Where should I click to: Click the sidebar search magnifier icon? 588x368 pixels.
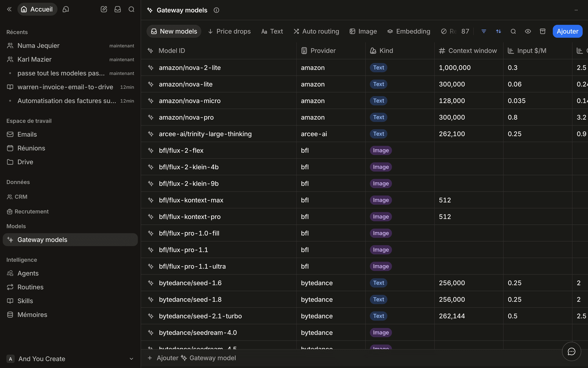pos(131,9)
